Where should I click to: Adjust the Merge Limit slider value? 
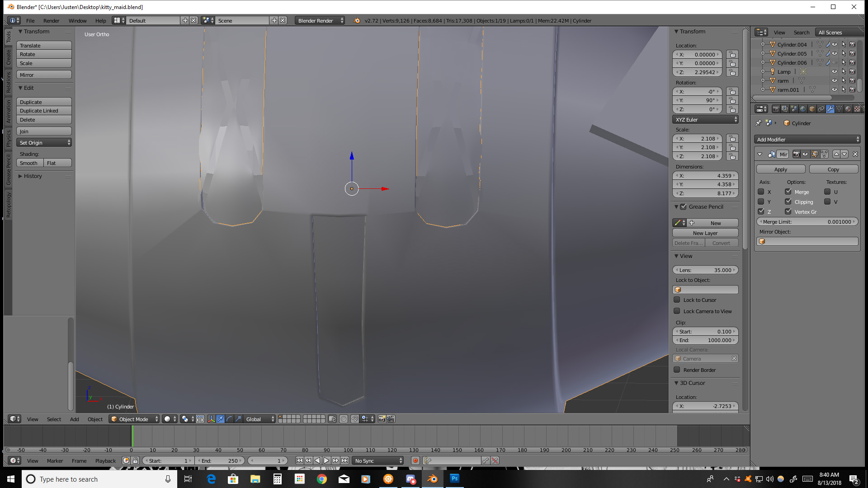point(807,221)
